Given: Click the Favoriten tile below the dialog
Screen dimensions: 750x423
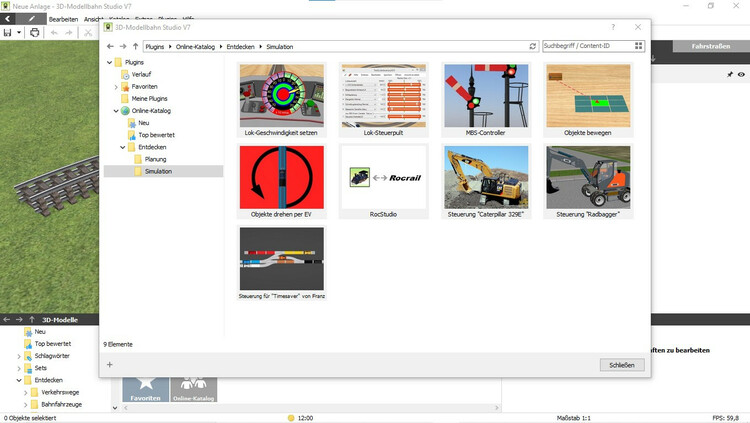Looking at the screenshot, I should 147,389.
